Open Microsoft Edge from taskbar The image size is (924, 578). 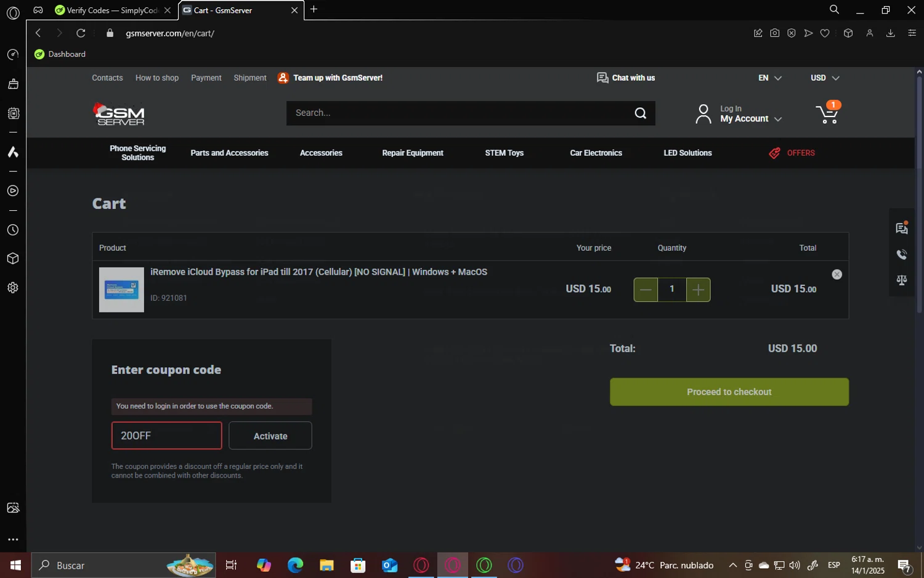pos(295,565)
